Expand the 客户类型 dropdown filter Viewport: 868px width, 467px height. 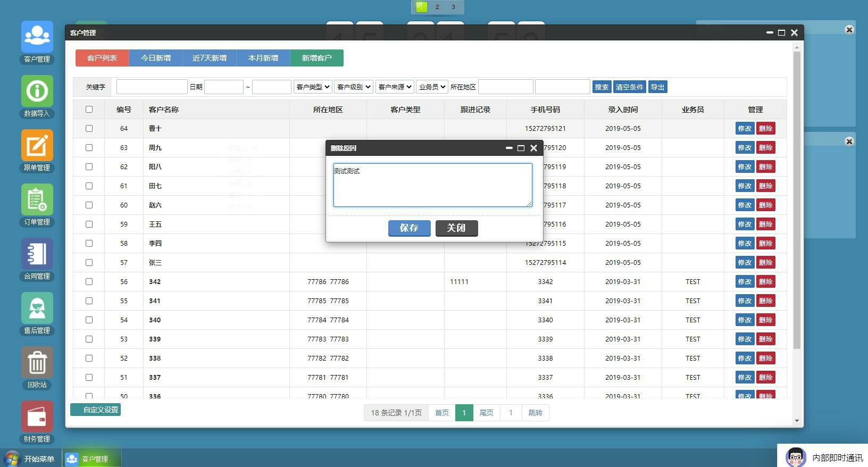coord(313,87)
